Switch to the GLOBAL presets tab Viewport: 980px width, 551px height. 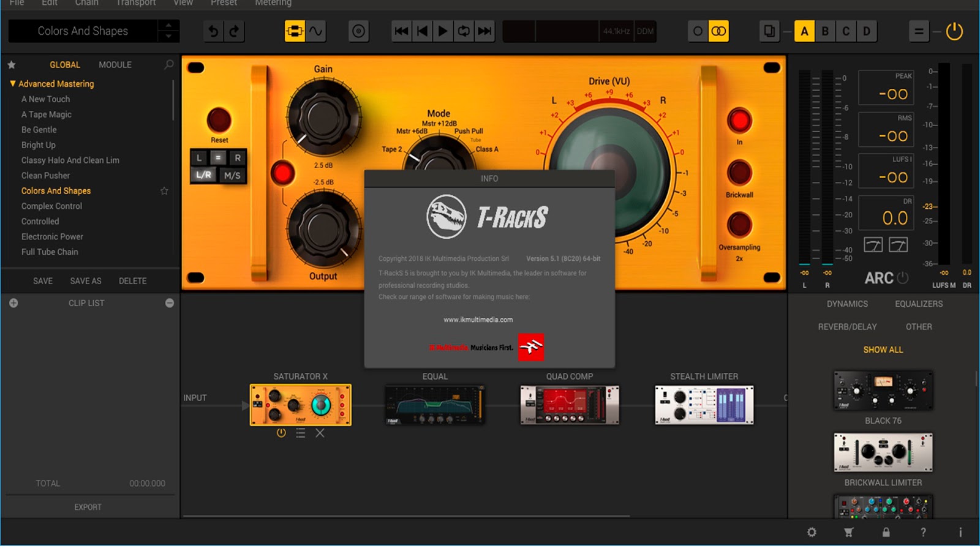pyautogui.click(x=65, y=64)
